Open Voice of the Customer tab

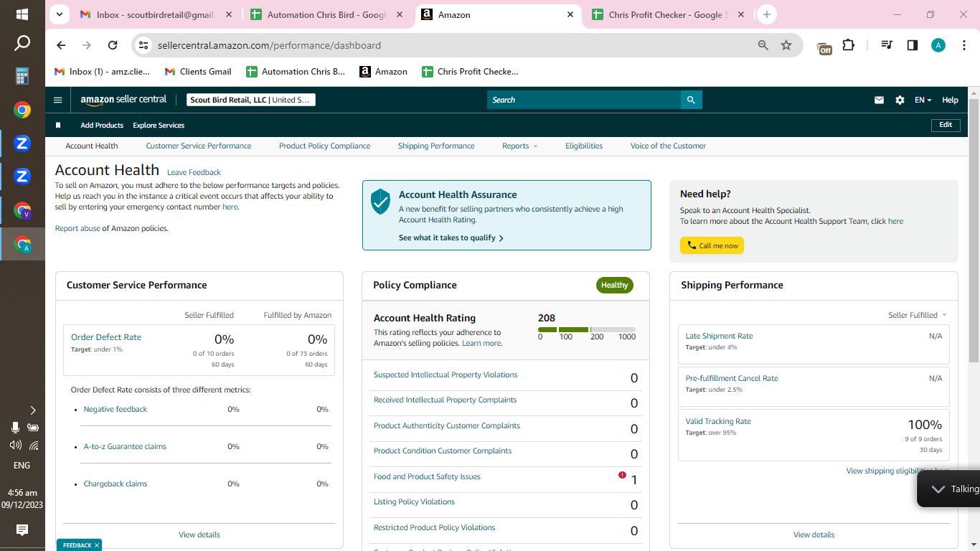pos(668,146)
